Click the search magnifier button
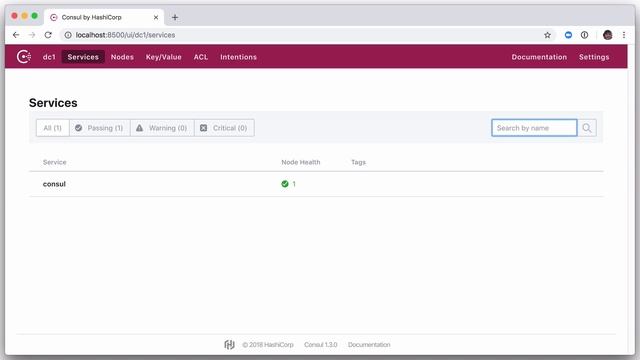Viewport: 640px width, 360px height. point(587,128)
